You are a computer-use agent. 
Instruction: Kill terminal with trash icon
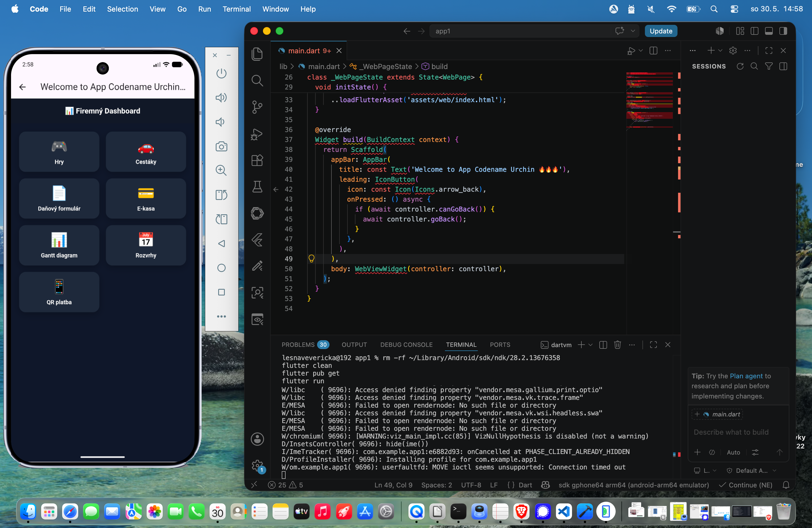[x=618, y=345]
